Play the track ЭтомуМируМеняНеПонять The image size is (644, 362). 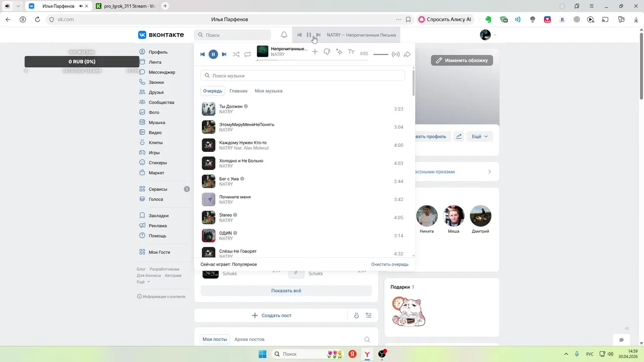(x=304, y=127)
